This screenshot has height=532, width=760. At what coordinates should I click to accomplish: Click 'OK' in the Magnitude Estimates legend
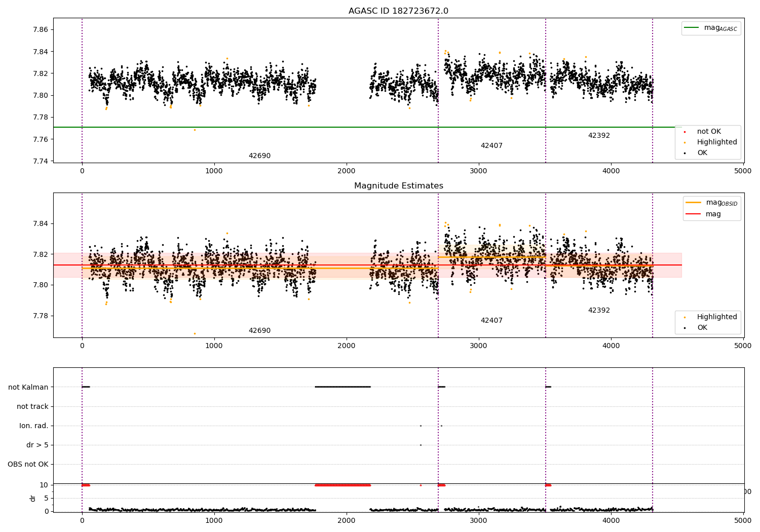tap(696, 327)
